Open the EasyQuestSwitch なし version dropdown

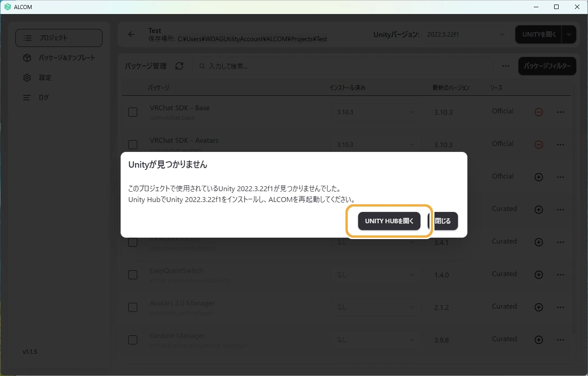click(375, 275)
